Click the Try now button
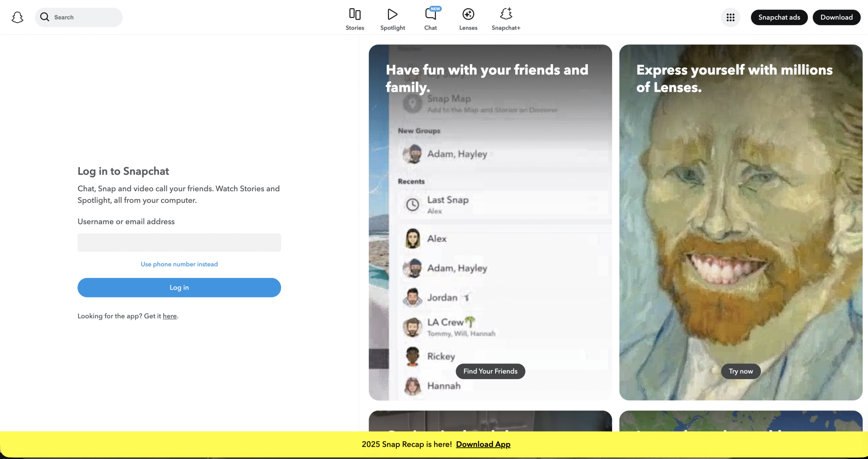 [741, 371]
